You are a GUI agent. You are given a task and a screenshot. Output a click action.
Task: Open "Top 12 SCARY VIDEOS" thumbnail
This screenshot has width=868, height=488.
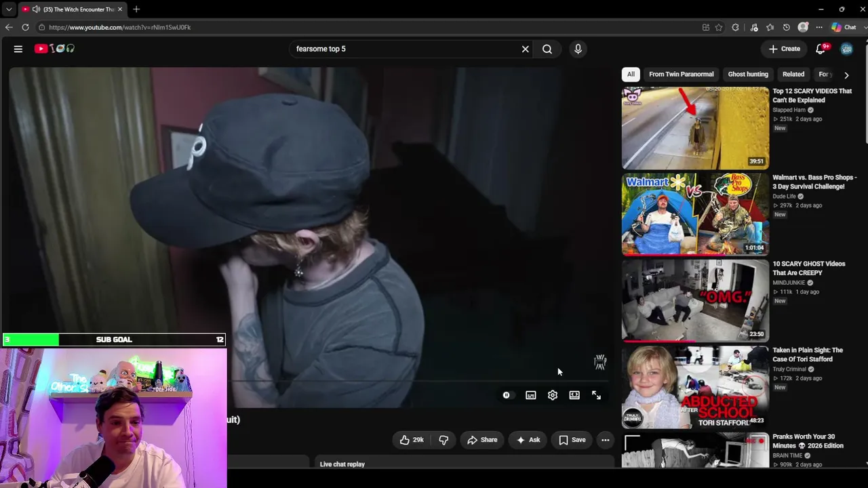click(695, 128)
